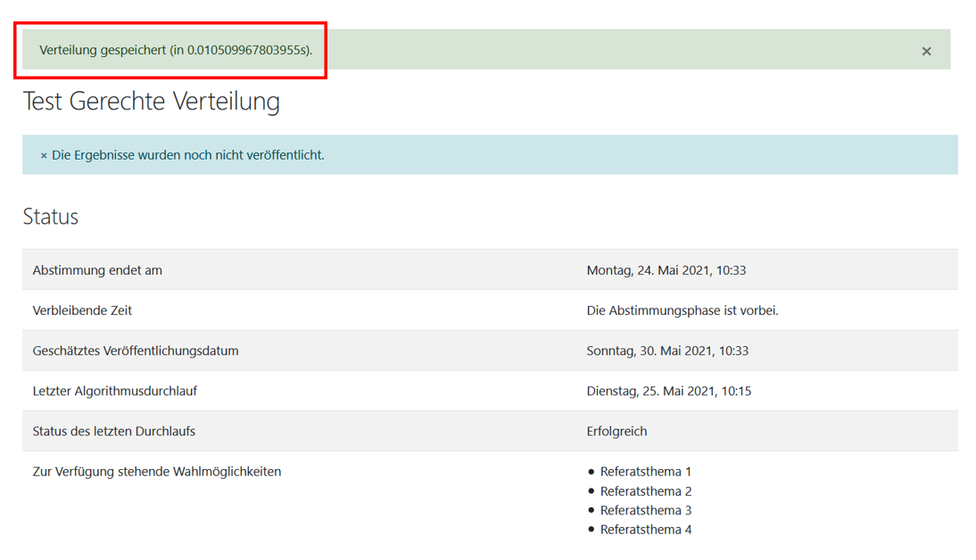Select the 'Status des letzten Durchlaufs' label
Screen dimensions: 976x560
click(x=114, y=431)
